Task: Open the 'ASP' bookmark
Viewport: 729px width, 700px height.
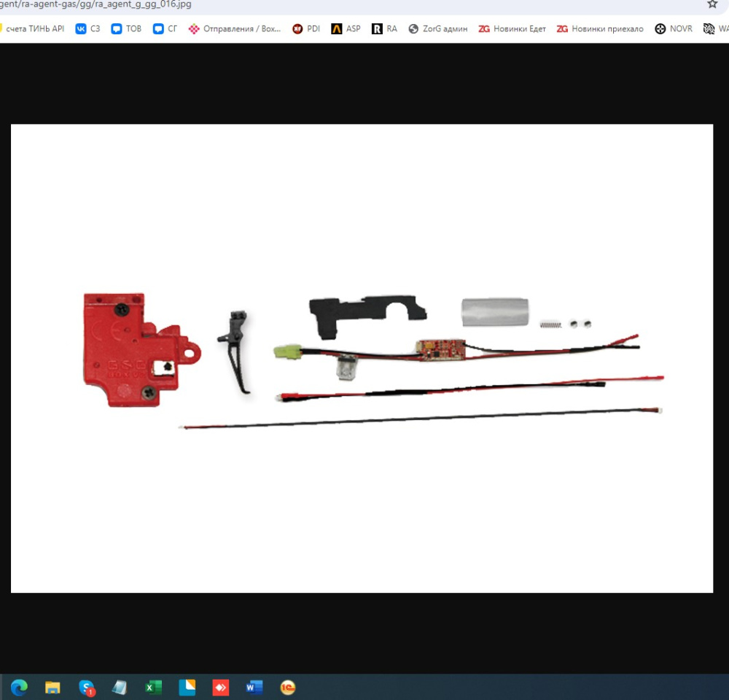Action: [346, 29]
